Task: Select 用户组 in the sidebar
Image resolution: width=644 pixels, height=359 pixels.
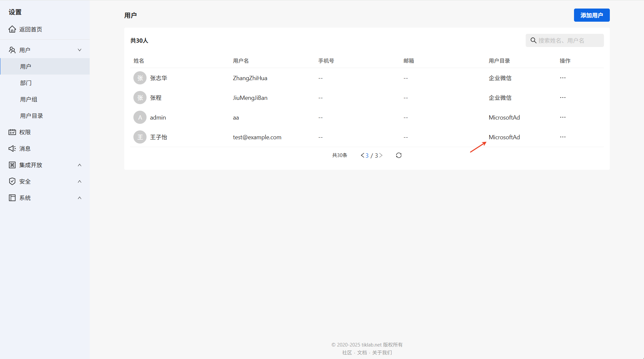Action: tap(29, 99)
